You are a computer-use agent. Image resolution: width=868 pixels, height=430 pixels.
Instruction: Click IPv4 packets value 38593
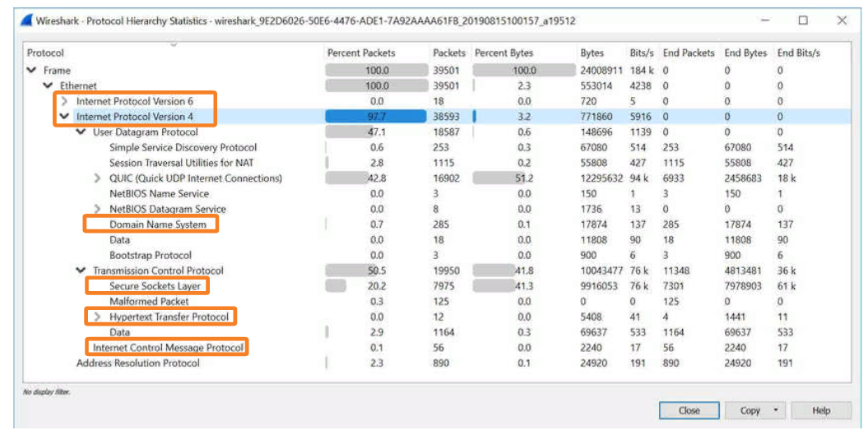[x=445, y=117]
